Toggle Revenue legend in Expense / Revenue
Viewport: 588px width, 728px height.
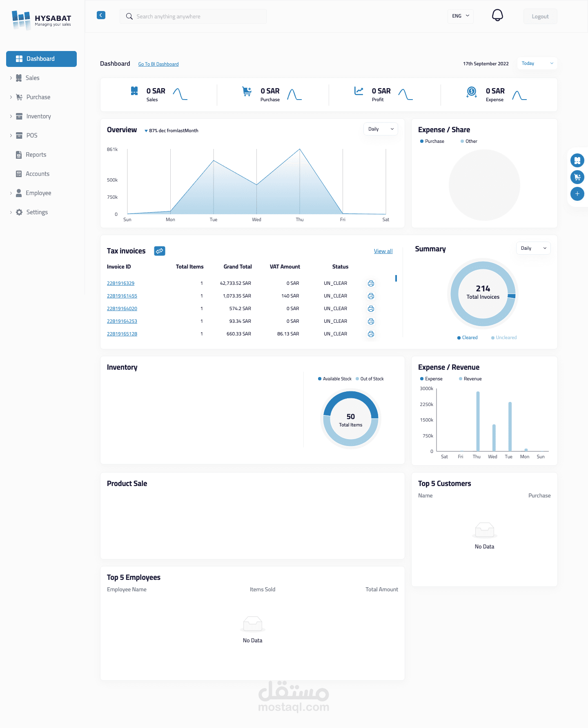point(470,379)
